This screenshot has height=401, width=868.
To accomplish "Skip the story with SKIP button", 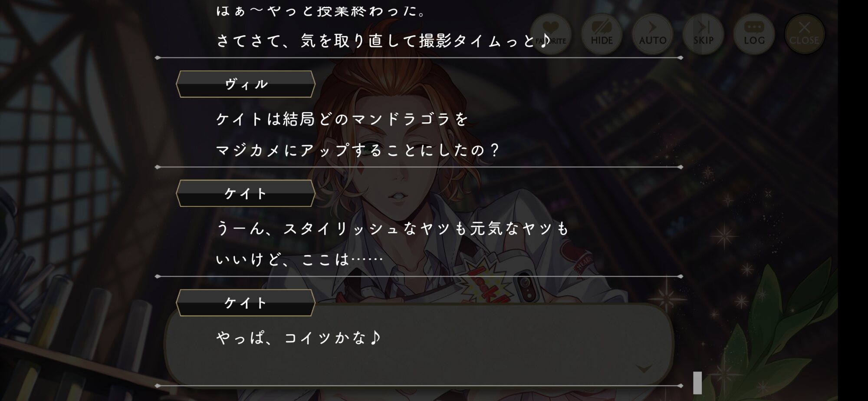I will [703, 34].
